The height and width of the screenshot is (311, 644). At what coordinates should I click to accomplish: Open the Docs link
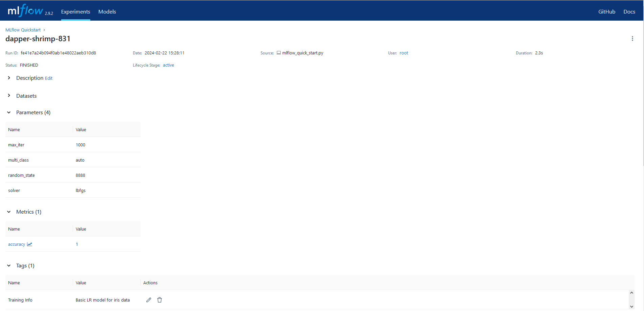tap(629, 11)
